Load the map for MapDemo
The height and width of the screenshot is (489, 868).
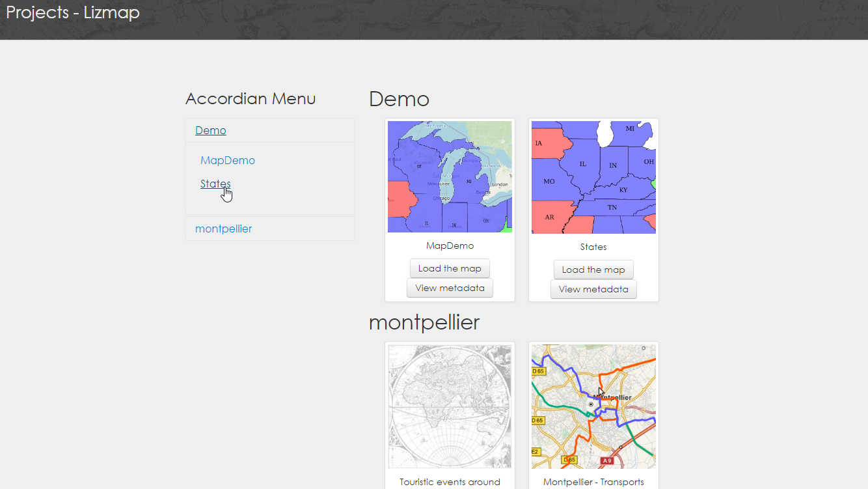coord(450,268)
